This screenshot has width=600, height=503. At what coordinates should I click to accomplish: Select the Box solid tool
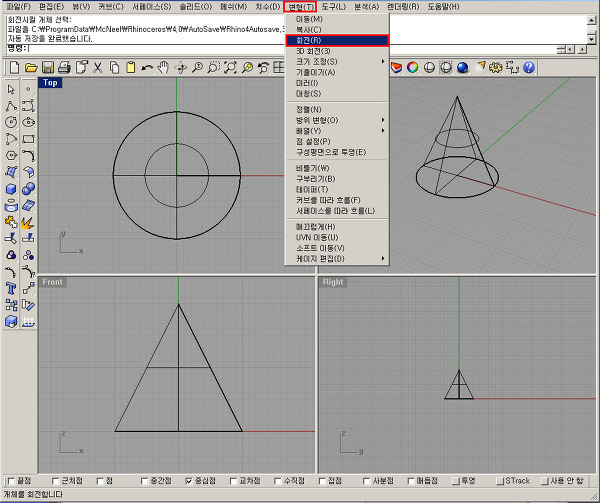tap(11, 189)
